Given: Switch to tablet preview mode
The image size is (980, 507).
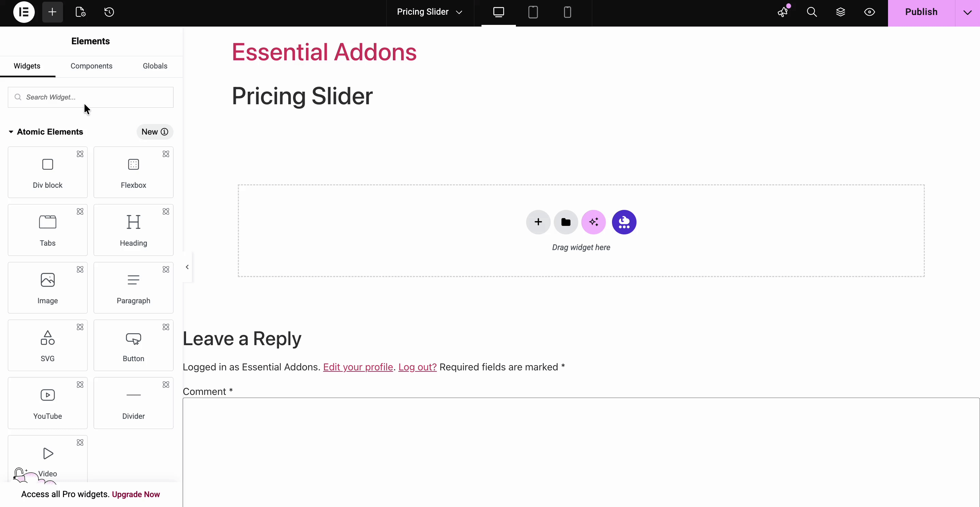Looking at the screenshot, I should (533, 12).
